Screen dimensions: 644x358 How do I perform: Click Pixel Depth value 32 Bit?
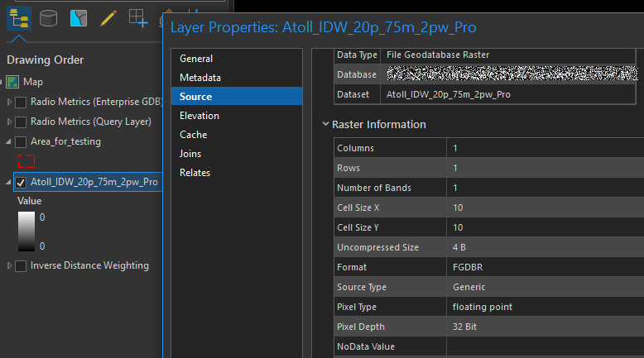[x=464, y=327]
